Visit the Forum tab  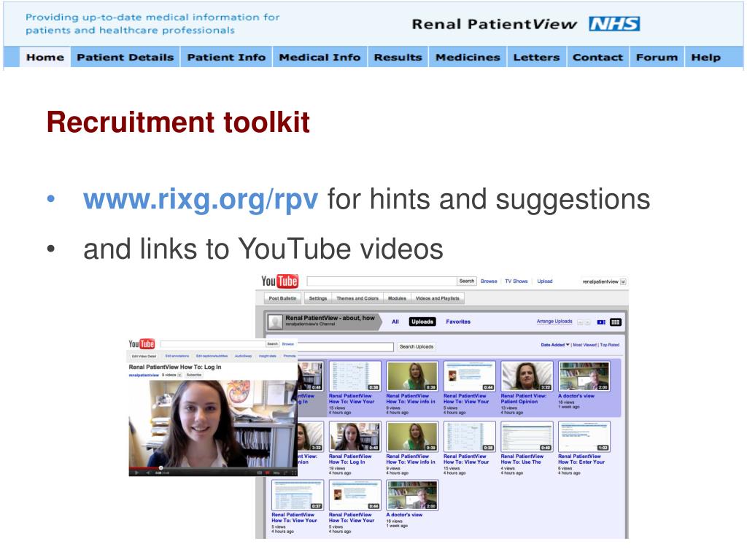(657, 57)
